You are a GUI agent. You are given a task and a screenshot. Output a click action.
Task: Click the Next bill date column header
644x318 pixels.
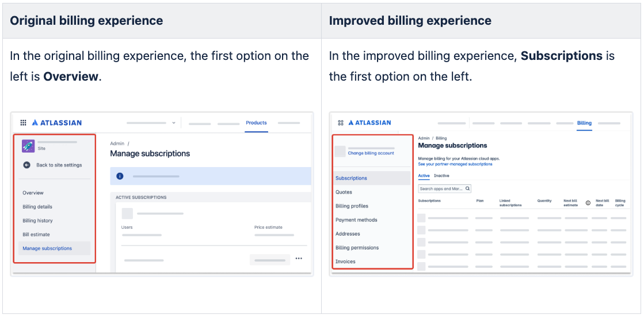[603, 203]
